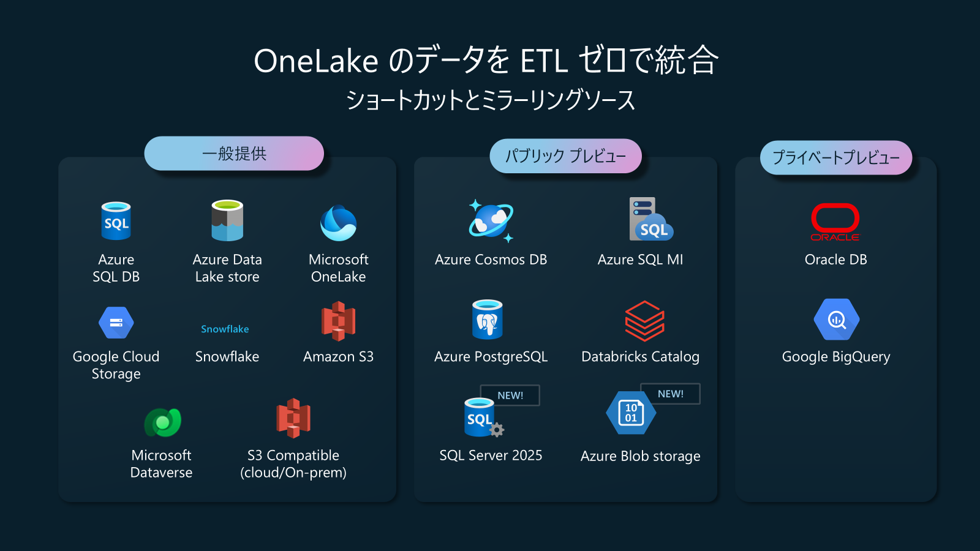Select the Google Cloud Storage hexagon icon
This screenshot has width=980, height=551.
pos(116,323)
